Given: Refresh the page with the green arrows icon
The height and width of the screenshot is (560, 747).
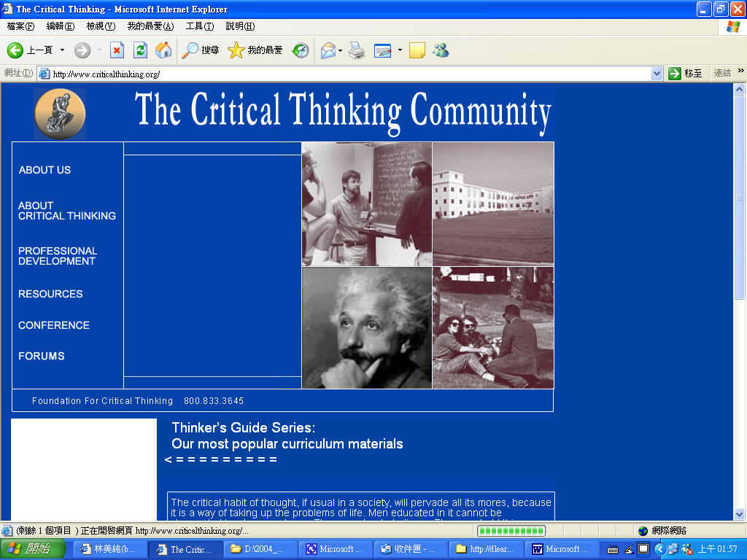Looking at the screenshot, I should tap(141, 50).
